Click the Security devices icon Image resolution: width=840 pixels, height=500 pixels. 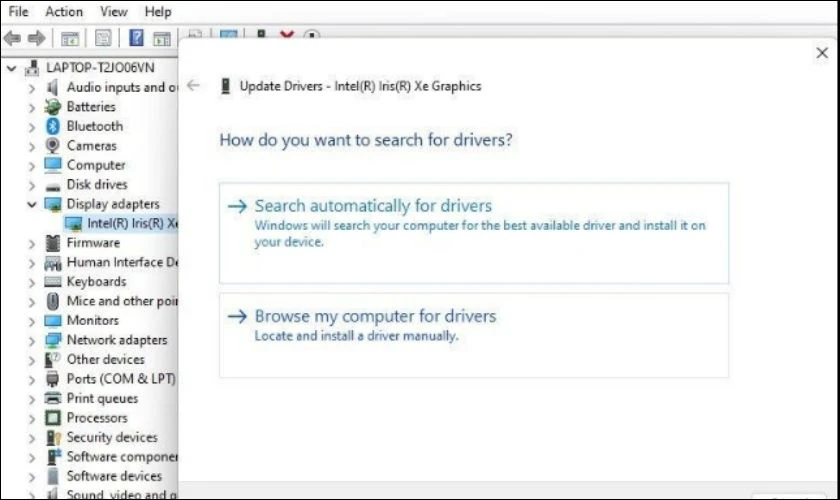53,437
